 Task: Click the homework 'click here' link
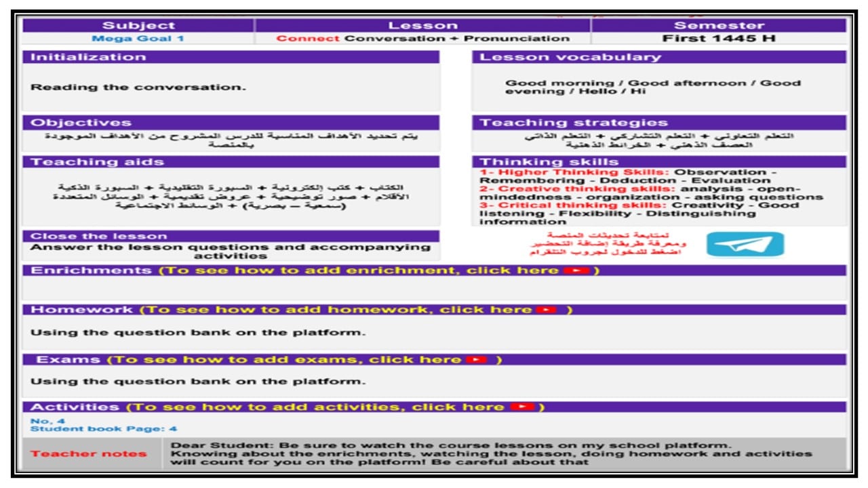pyautogui.click(x=486, y=310)
